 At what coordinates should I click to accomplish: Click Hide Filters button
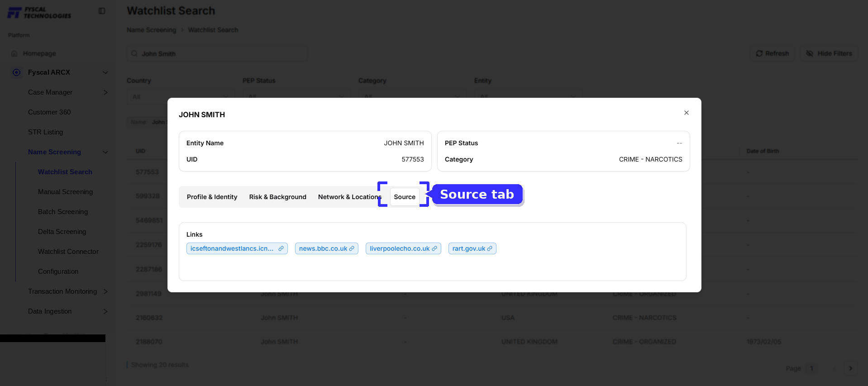click(829, 53)
